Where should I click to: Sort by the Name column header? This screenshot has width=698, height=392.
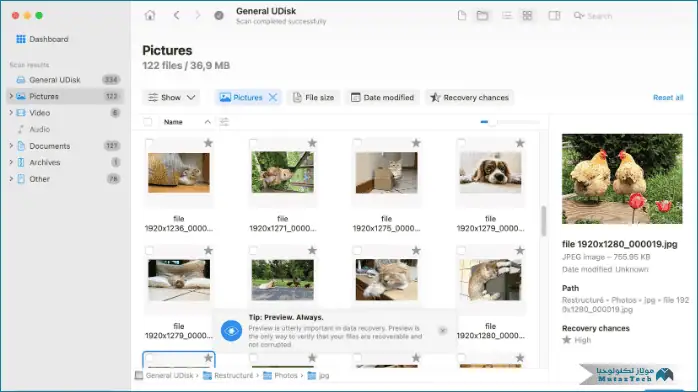173,122
